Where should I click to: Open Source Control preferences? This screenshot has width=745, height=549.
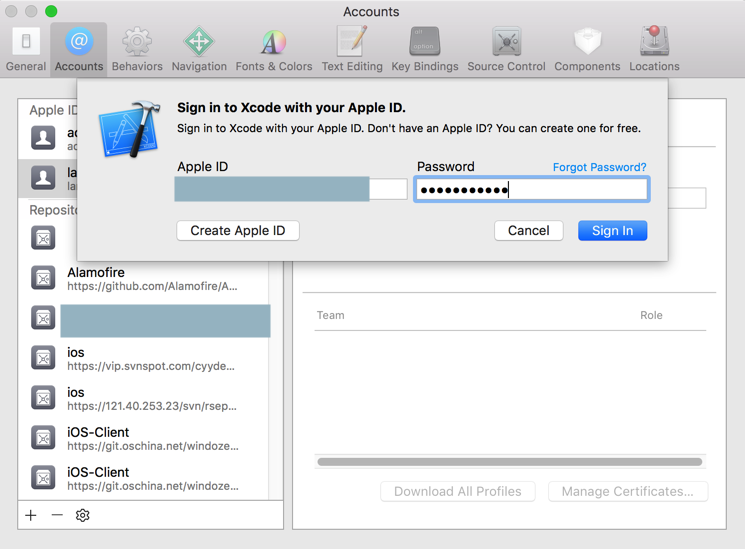click(506, 49)
